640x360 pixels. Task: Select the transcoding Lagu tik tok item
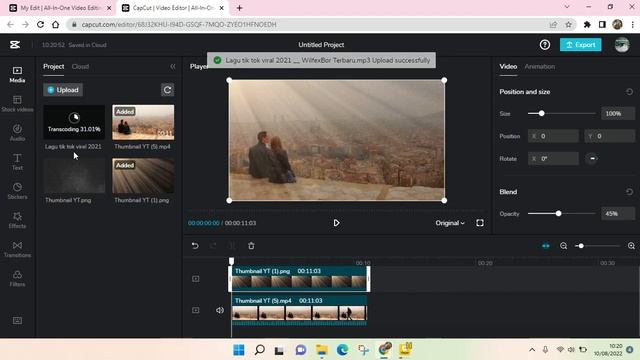coord(74,122)
